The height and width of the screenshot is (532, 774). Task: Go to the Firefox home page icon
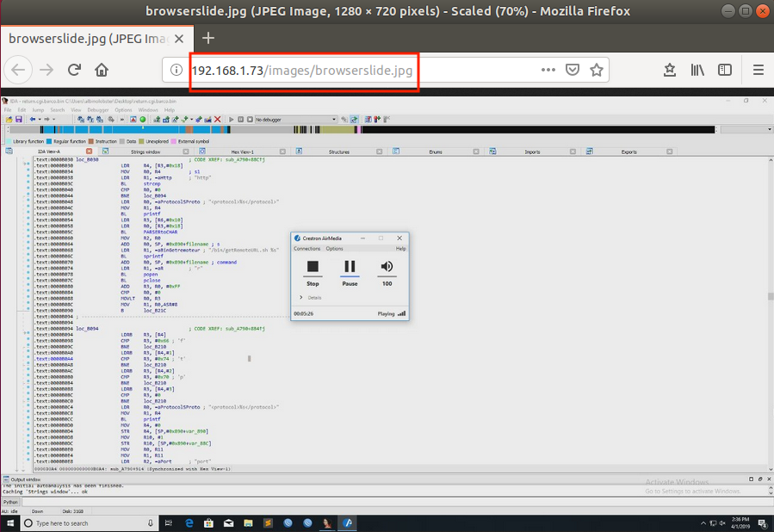tap(102, 71)
